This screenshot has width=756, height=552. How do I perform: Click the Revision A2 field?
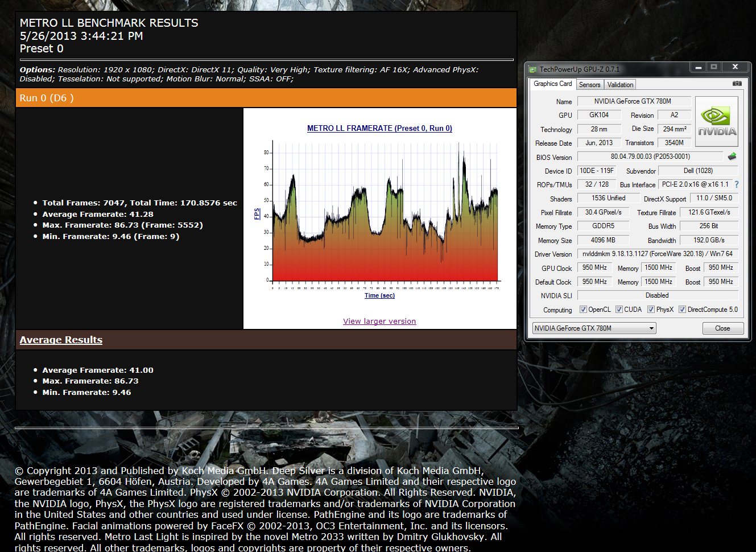[674, 115]
